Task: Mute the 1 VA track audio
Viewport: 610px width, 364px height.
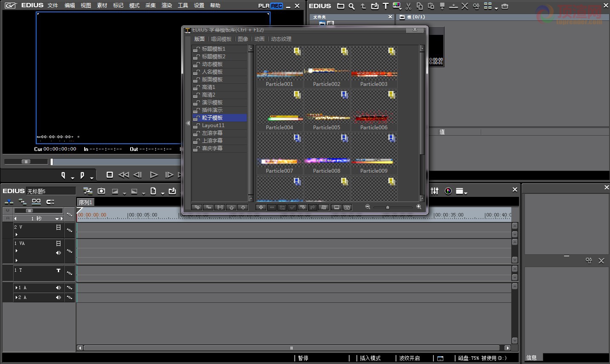Action: pos(58,253)
